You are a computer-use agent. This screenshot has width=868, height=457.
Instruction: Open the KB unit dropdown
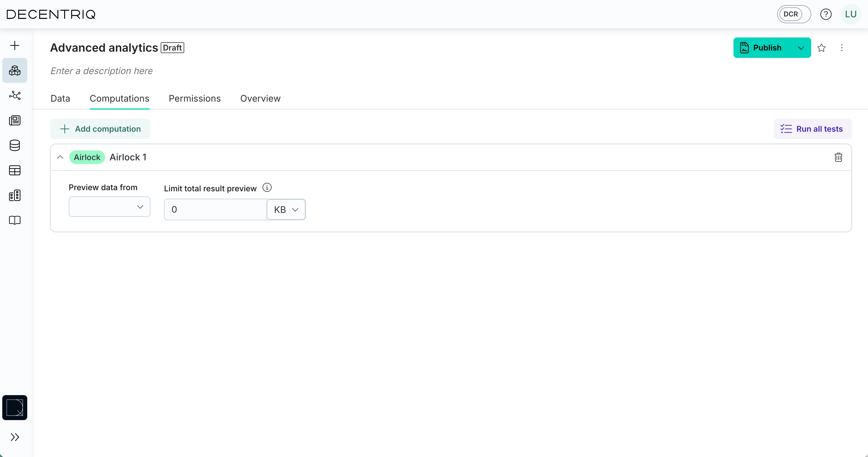[x=286, y=210]
